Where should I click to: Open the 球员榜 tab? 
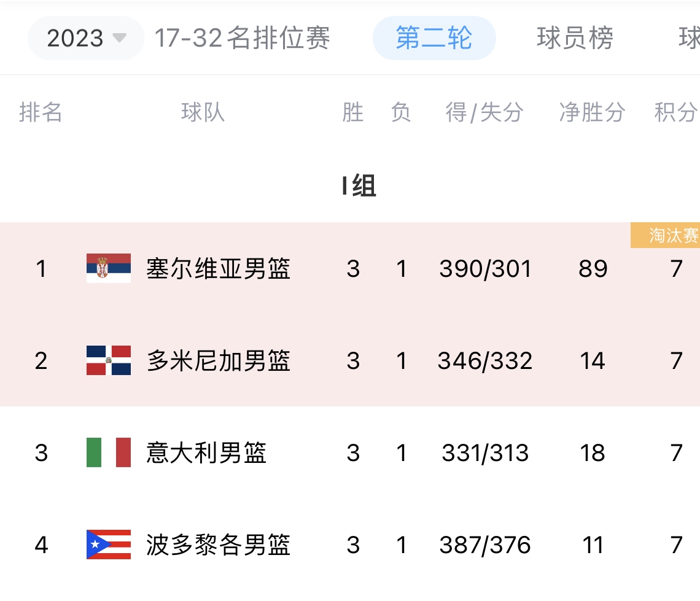point(575,38)
